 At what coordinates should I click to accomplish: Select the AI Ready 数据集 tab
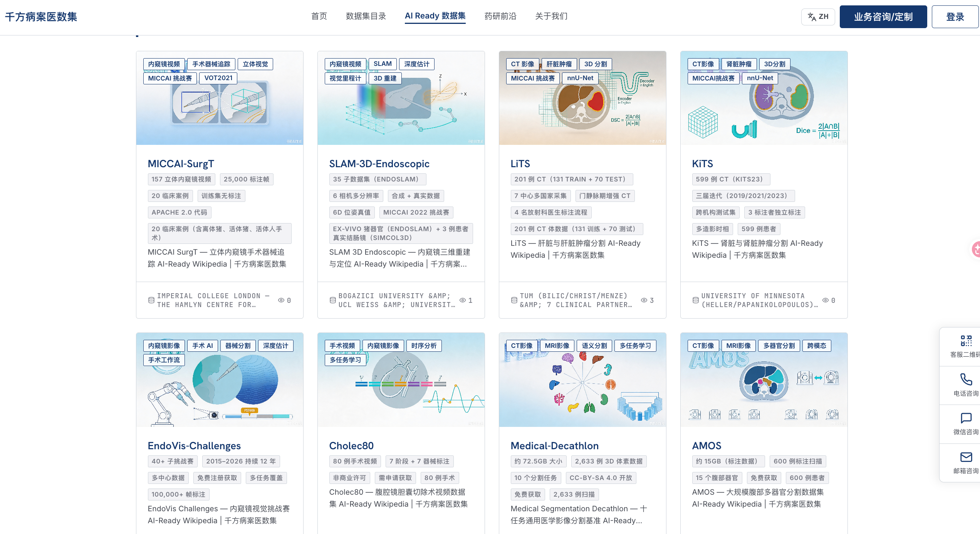(x=435, y=16)
